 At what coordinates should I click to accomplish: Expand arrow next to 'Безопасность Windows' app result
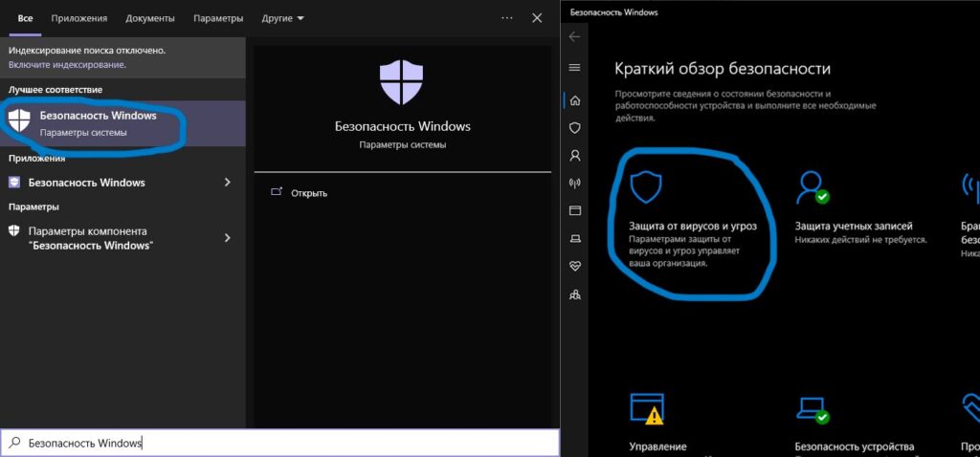(228, 183)
